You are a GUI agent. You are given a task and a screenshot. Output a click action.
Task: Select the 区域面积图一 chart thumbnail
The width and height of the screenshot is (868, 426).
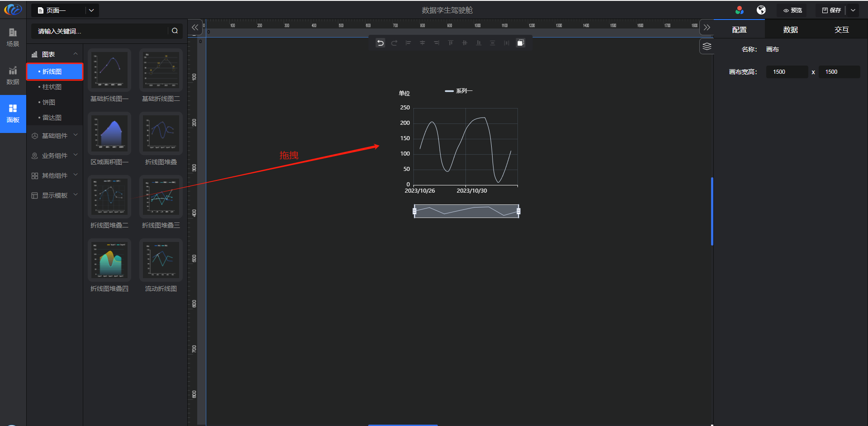click(109, 134)
